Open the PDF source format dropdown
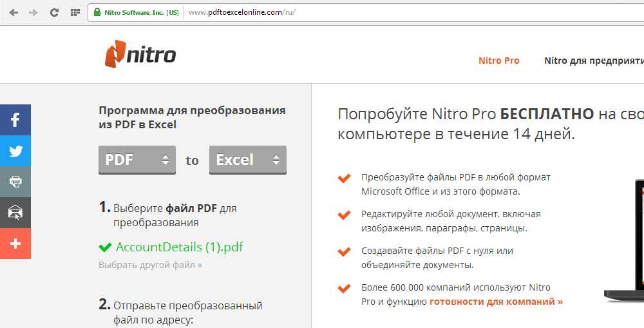 [x=137, y=160]
